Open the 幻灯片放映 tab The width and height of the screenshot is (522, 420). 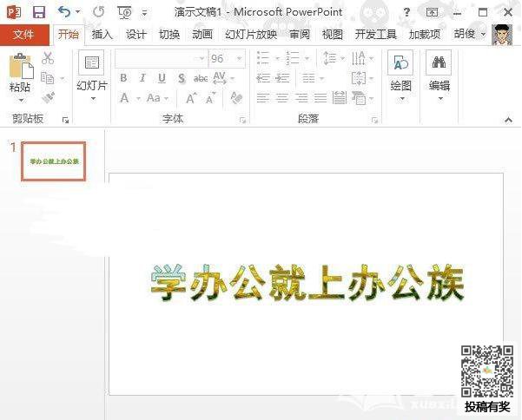click(251, 34)
